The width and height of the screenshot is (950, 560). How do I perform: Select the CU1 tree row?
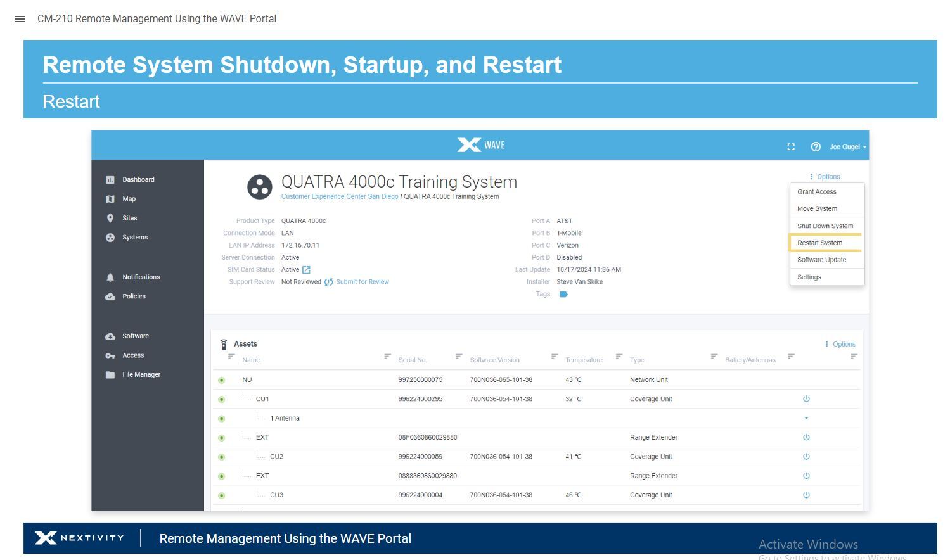pos(537,399)
